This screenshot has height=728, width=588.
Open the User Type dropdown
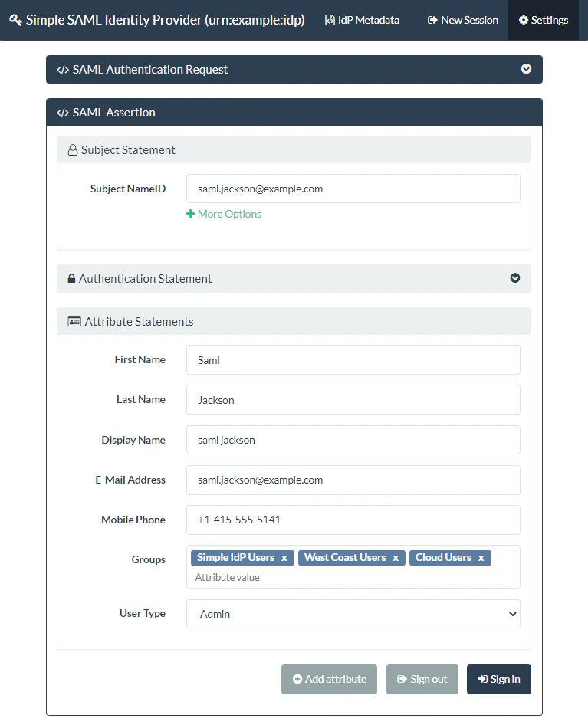click(353, 614)
